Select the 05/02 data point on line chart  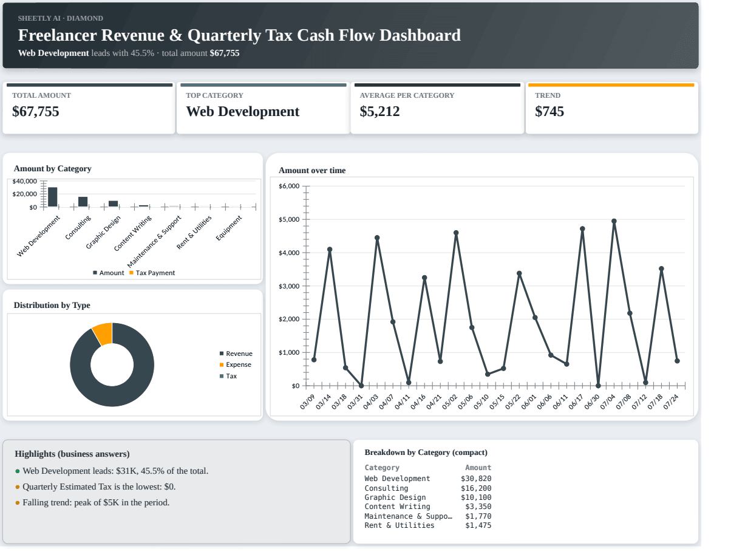pyautogui.click(x=456, y=233)
